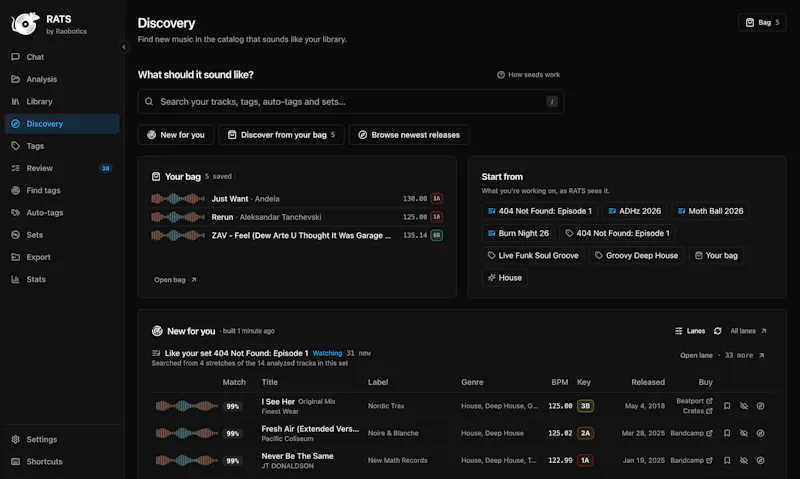Image resolution: width=800 pixels, height=479 pixels.
Task: Click compass icon for Never Be The Same
Action: point(760,460)
